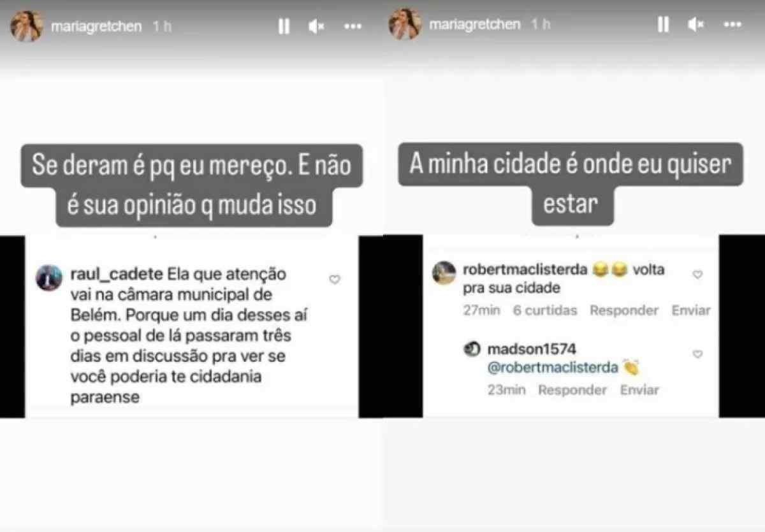Open the @robertmaclisterda mention link
This screenshot has height=532, width=765.
(552, 368)
